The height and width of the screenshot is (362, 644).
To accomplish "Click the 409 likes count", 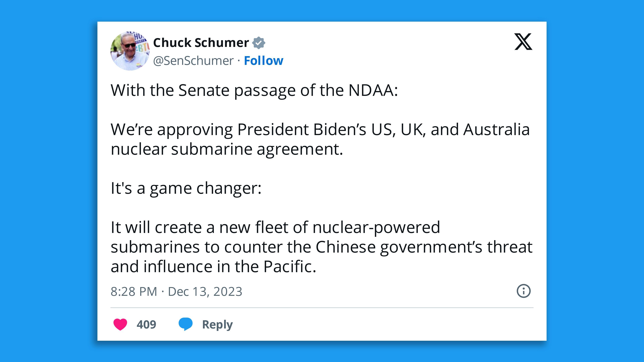I will click(x=146, y=324).
